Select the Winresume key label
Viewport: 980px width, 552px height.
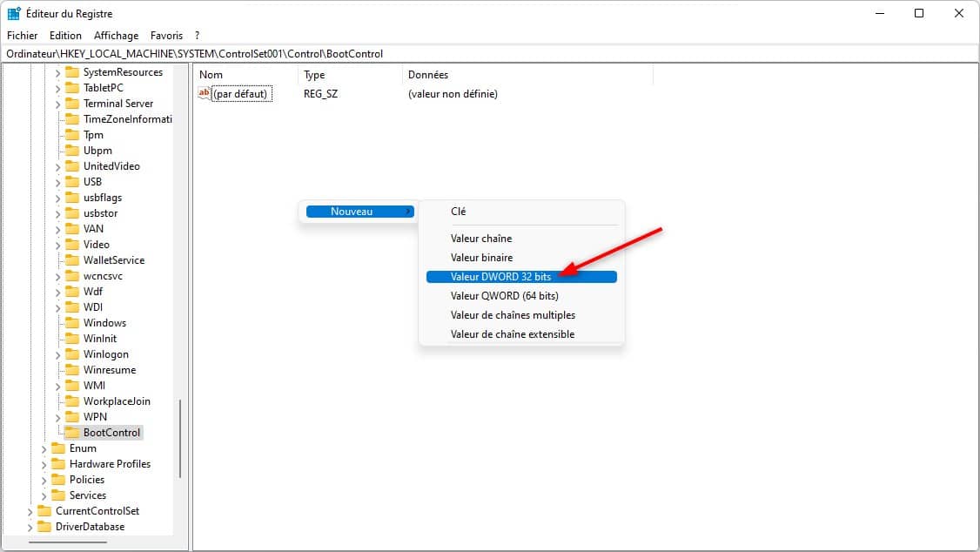[x=110, y=369]
